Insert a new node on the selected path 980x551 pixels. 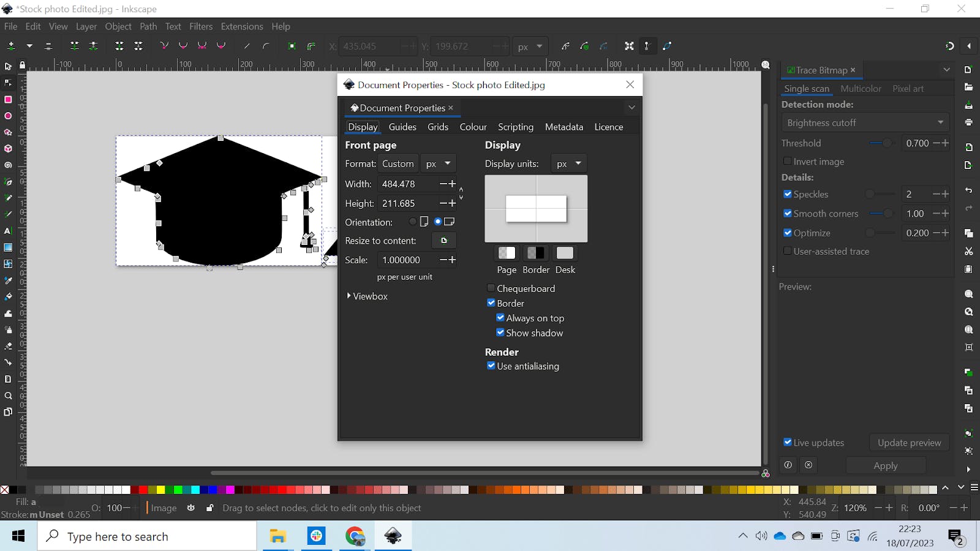[11, 46]
